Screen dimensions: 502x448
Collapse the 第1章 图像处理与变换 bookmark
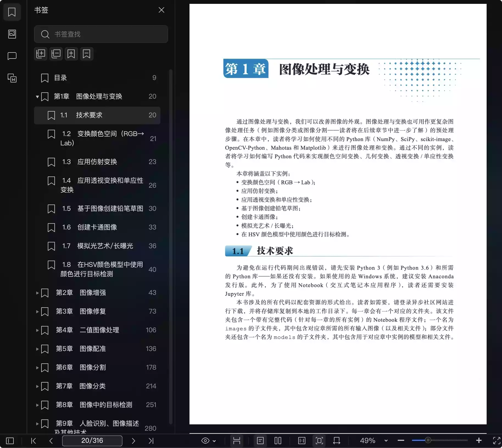[37, 97]
